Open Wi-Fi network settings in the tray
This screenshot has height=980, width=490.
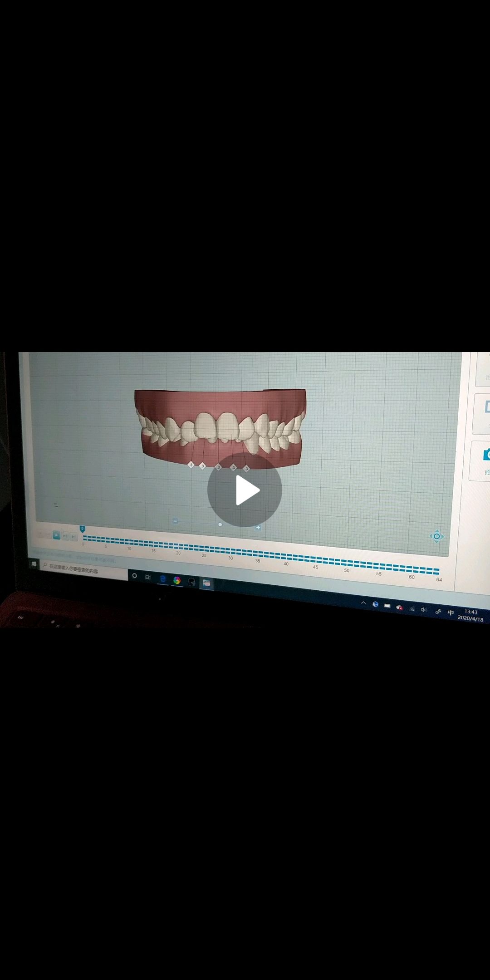coord(412,609)
